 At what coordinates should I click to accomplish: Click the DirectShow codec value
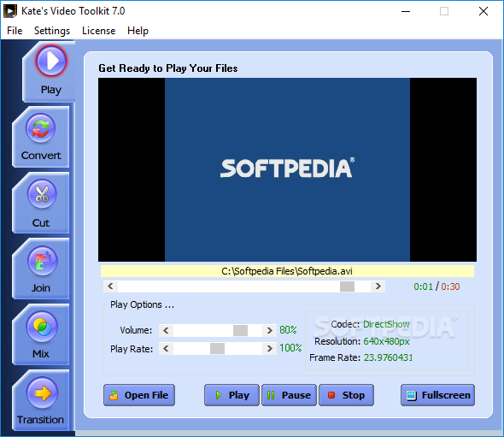(386, 324)
